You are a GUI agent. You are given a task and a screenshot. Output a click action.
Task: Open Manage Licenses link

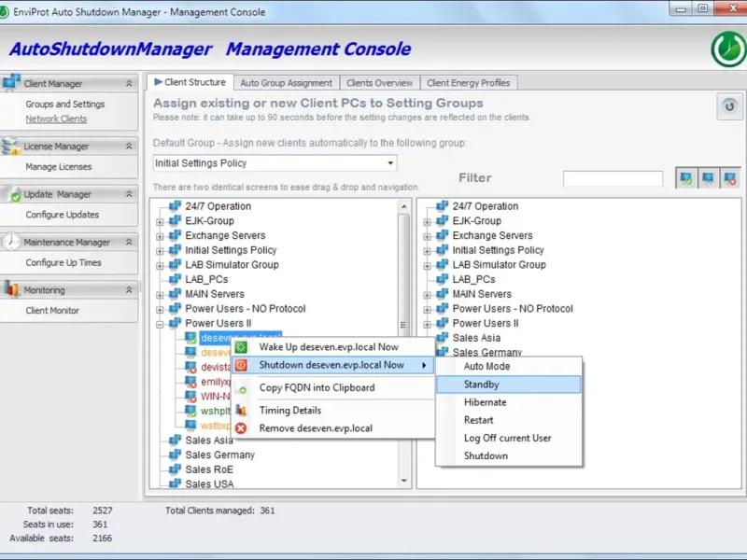59,167
